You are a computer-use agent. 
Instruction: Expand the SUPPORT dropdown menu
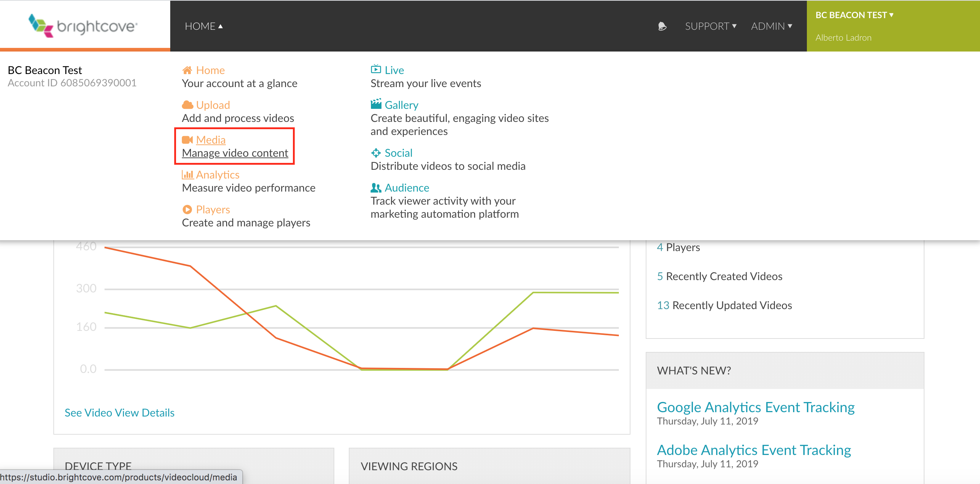[x=710, y=26]
